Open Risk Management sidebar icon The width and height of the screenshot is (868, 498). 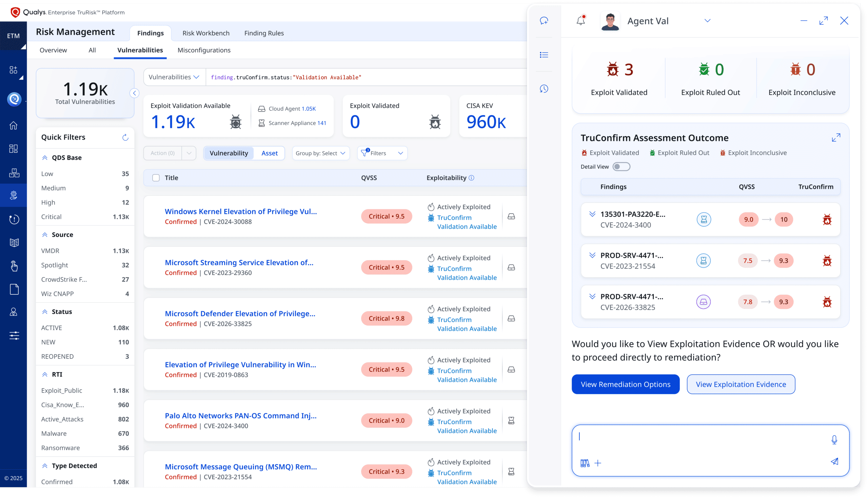click(13, 195)
